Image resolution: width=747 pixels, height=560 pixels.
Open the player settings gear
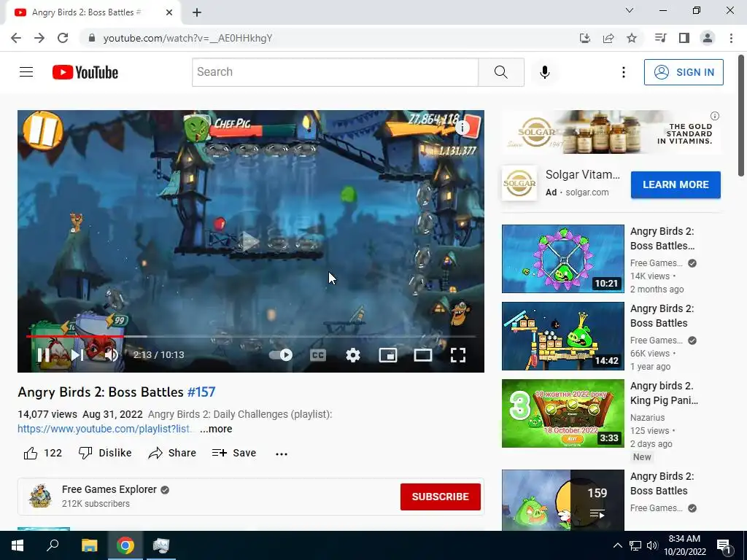pos(353,355)
